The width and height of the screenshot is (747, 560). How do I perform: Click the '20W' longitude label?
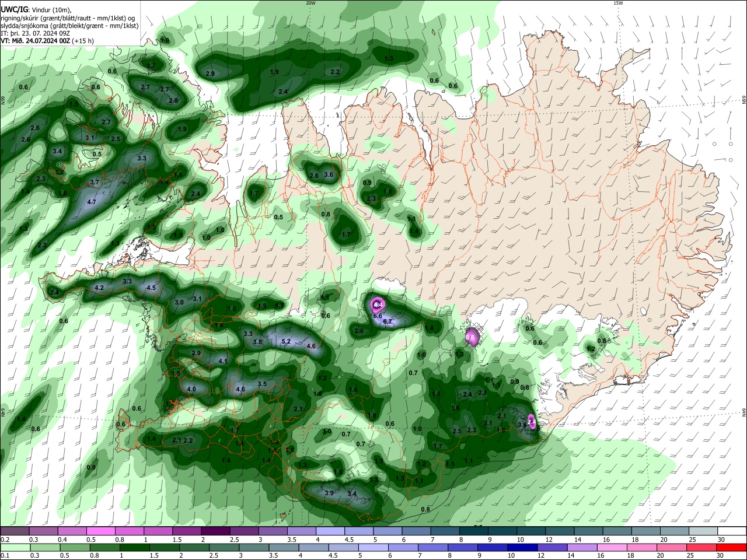click(310, 3)
